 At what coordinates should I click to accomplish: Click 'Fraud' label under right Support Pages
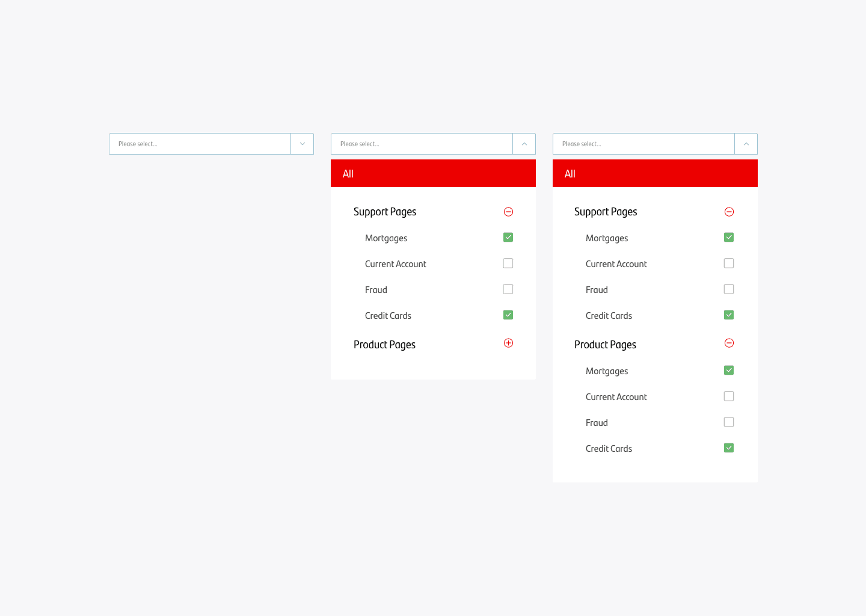pos(597,289)
